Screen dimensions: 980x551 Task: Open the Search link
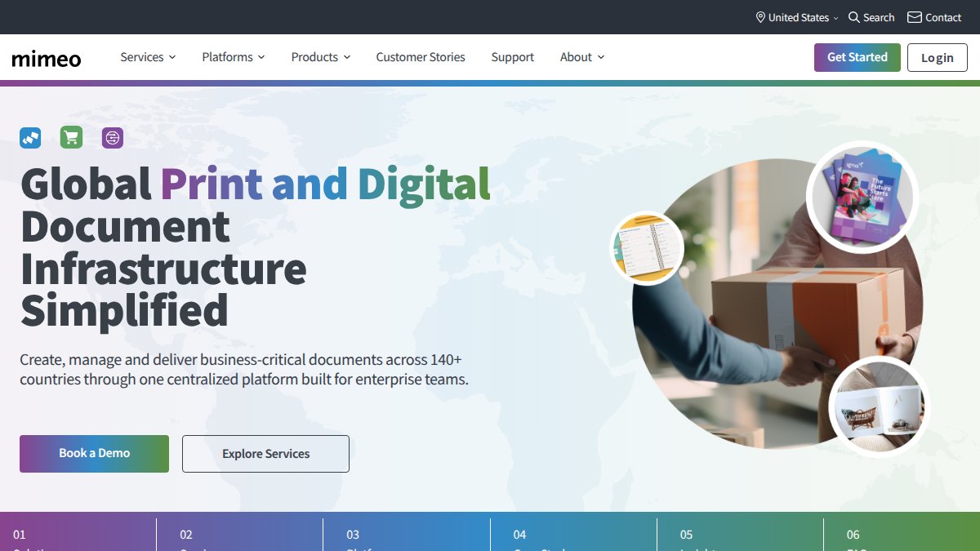tap(871, 17)
